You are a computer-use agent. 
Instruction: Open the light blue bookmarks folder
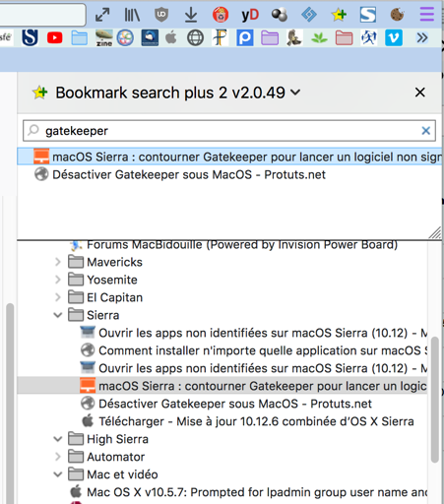pyautogui.click(x=80, y=38)
